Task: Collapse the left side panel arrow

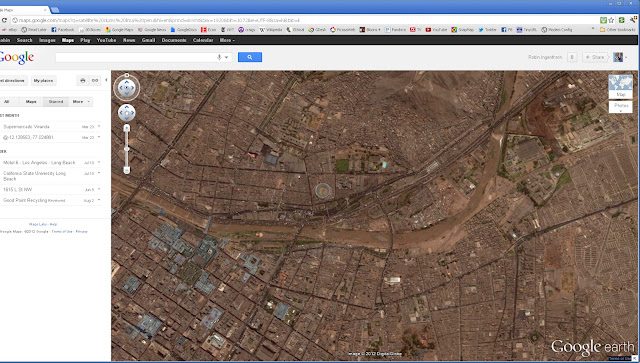Action: pos(106,80)
